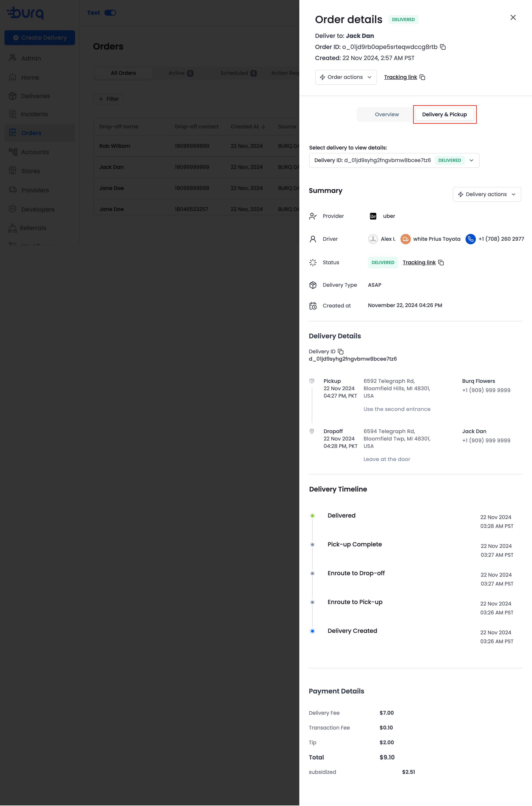The height and width of the screenshot is (806, 532).
Task: Click the orange vehicle icon beside driver
Action: [405, 239]
